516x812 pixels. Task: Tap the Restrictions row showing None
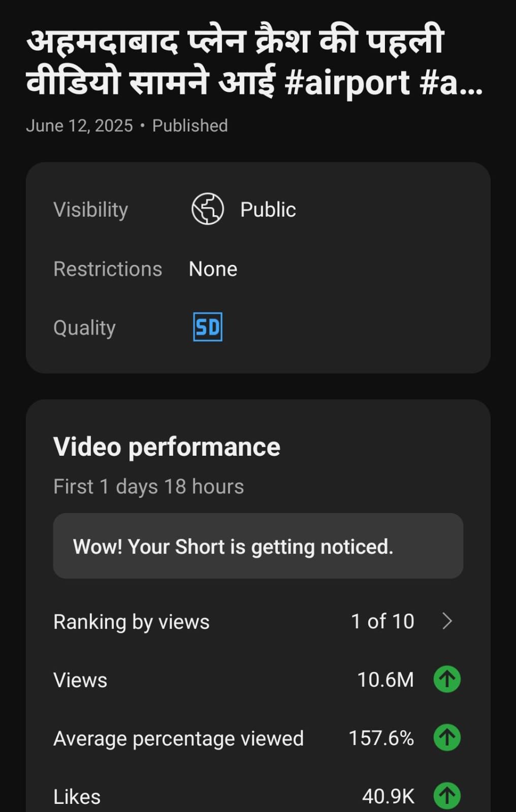click(x=258, y=269)
